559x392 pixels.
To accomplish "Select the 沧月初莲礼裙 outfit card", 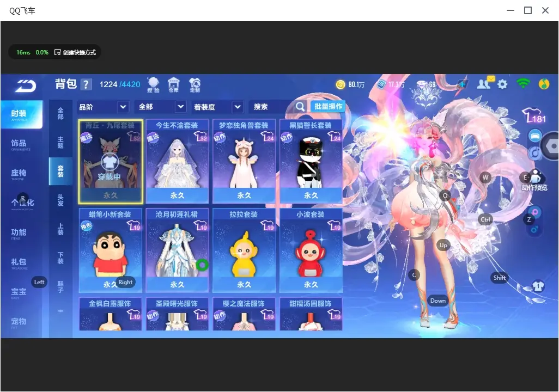I will click(177, 250).
